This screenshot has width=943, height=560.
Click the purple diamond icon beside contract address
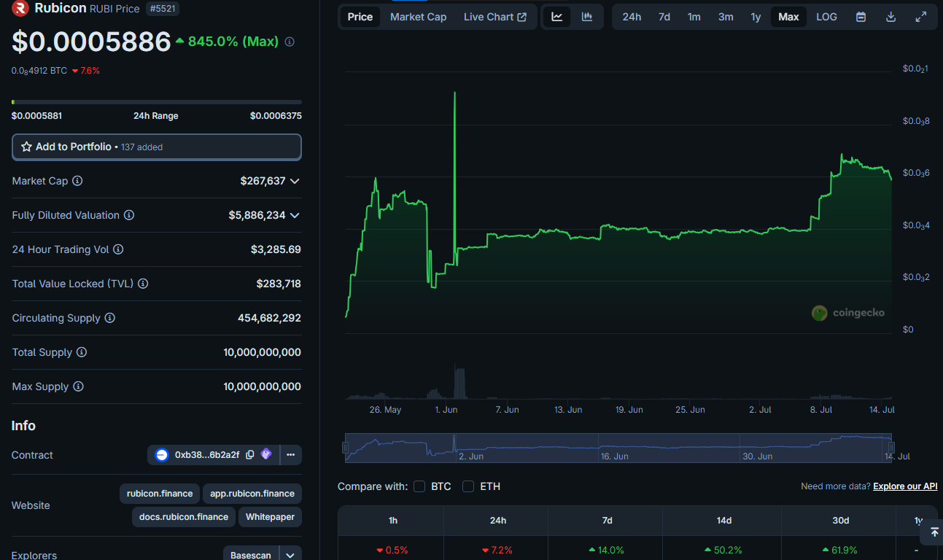pyautogui.click(x=266, y=454)
